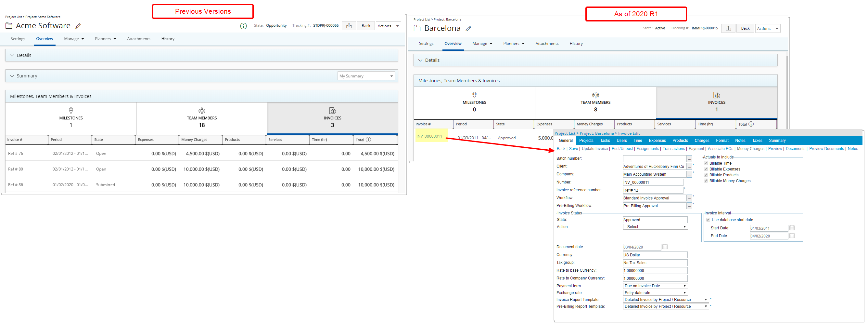This screenshot has width=868, height=326.
Task: Toggle the Billable Expenses checkbox
Action: click(x=706, y=169)
